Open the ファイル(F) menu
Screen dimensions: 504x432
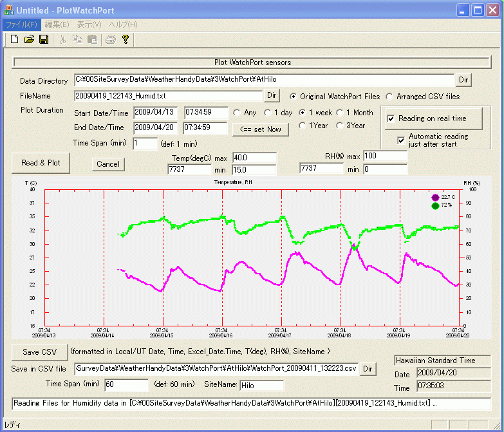pyautogui.click(x=21, y=24)
